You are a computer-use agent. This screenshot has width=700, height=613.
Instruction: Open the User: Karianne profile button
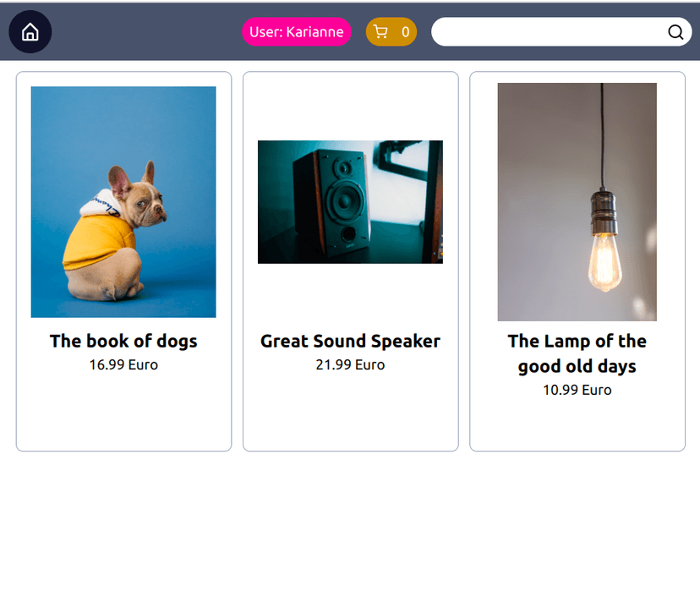297,31
